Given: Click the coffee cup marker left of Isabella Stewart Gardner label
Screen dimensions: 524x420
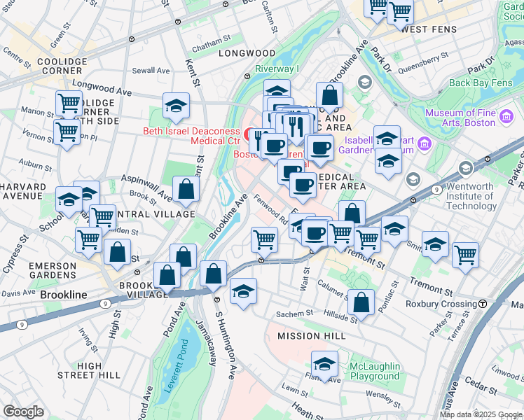Looking at the screenshot, I should click(x=320, y=149).
